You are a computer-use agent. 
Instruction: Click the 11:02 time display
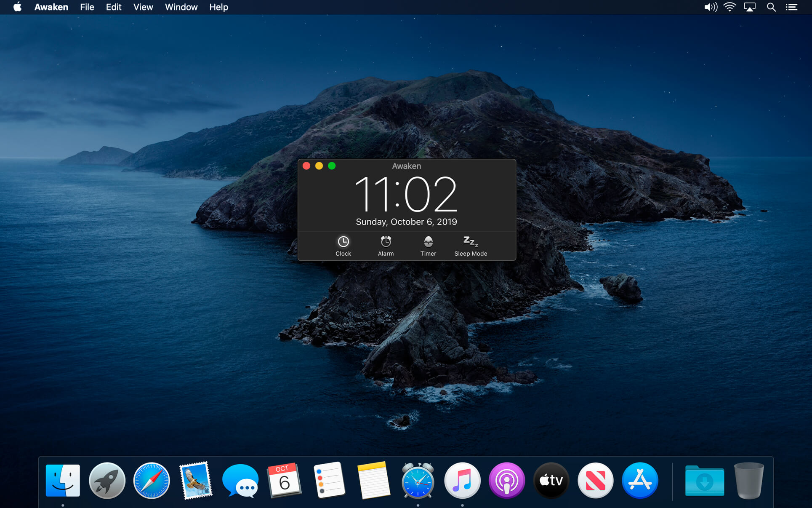(x=406, y=194)
